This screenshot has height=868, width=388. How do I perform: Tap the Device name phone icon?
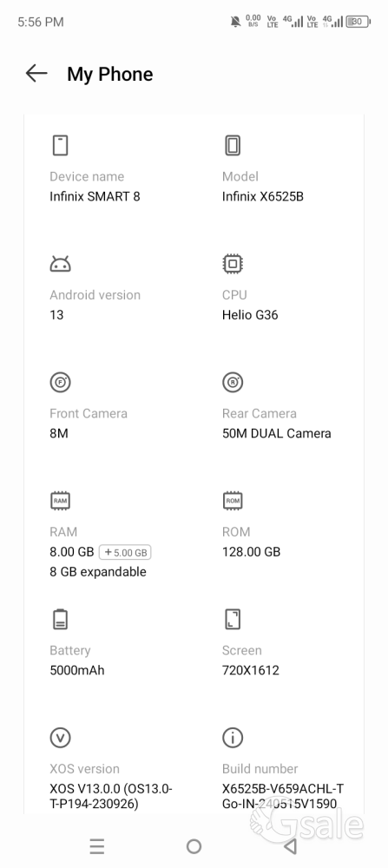tap(61, 145)
